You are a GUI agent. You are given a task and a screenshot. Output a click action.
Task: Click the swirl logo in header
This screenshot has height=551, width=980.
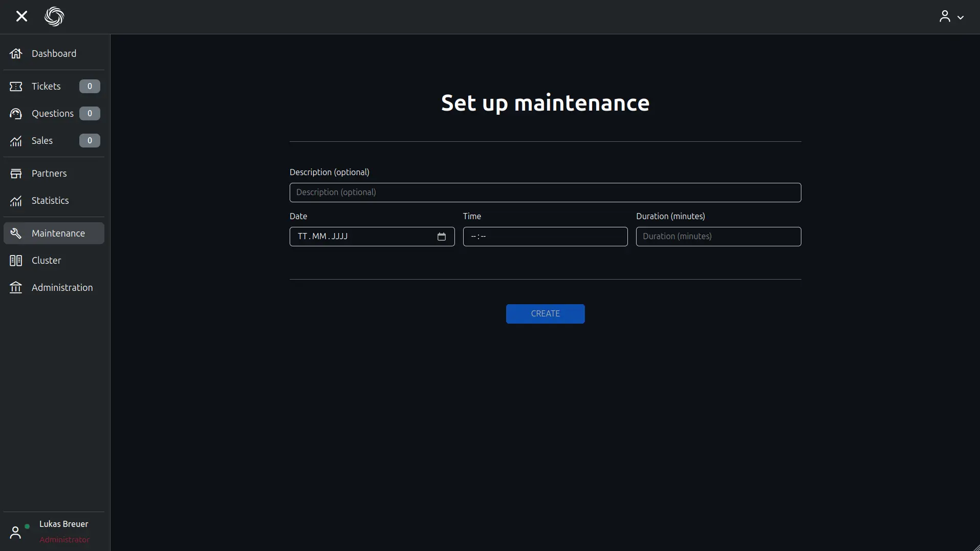pos(54,17)
